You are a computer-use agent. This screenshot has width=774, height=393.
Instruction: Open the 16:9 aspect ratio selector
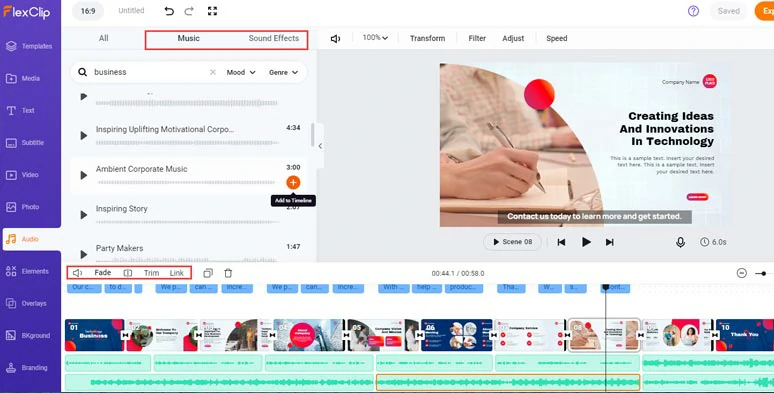point(88,11)
